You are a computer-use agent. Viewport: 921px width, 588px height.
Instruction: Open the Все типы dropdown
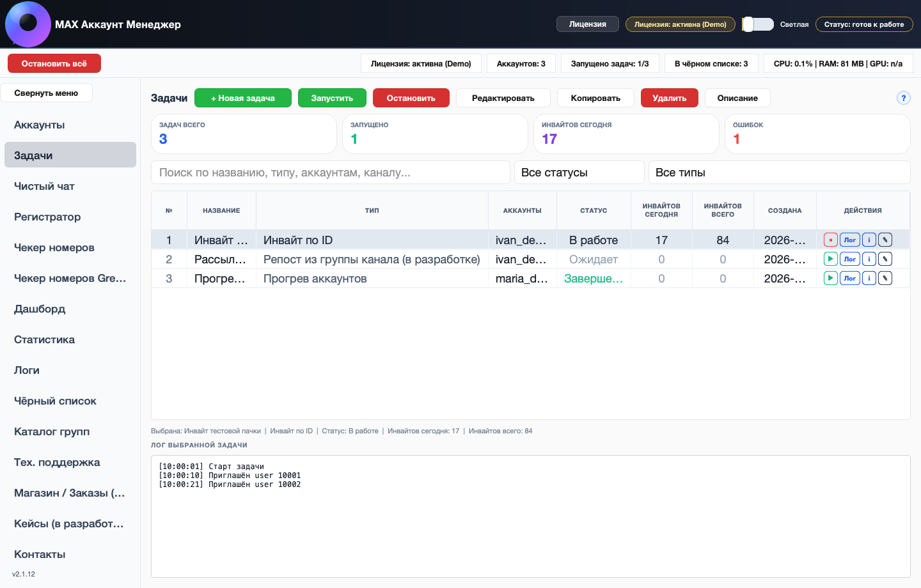[779, 172]
